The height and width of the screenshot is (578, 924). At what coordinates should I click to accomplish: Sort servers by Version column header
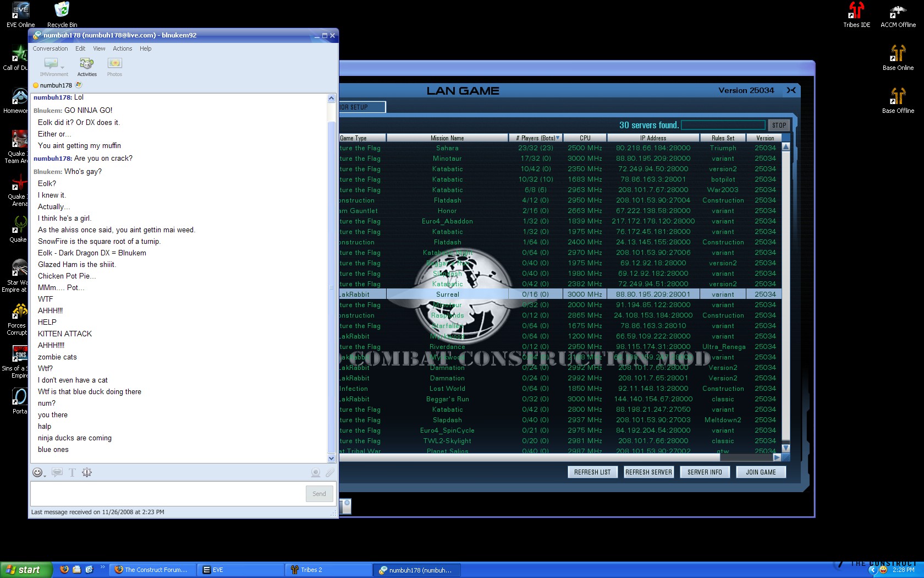click(765, 138)
